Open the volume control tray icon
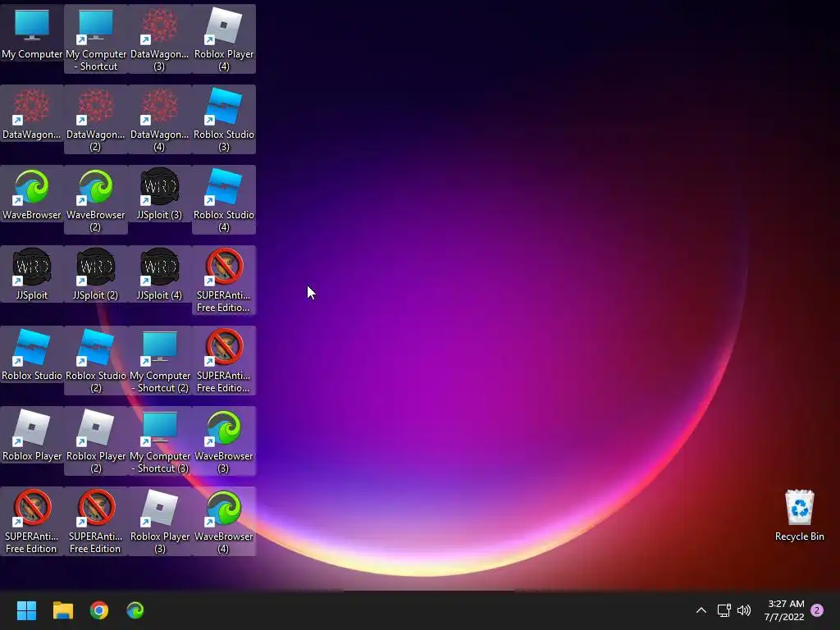The image size is (840, 630). tap(744, 610)
